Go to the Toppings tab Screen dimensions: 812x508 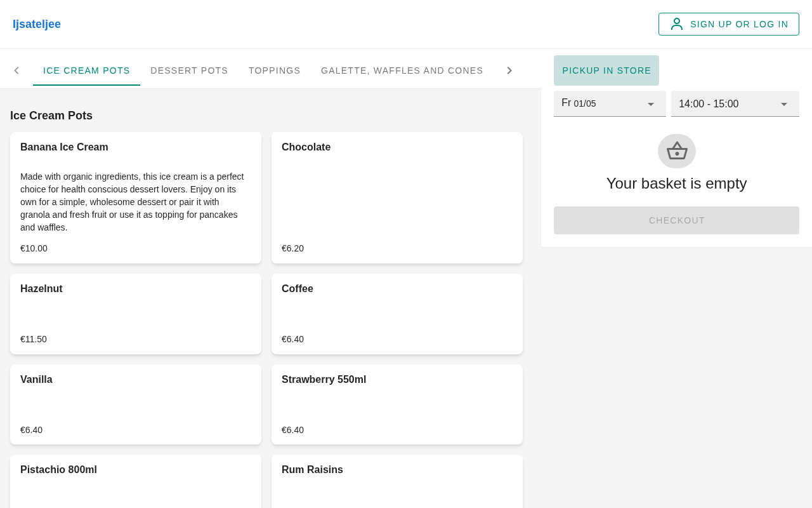click(275, 70)
